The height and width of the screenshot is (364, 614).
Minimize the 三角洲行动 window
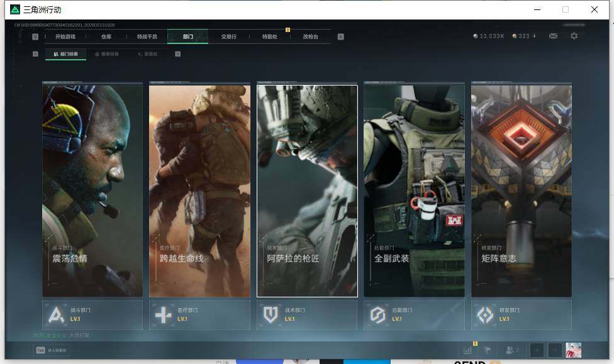tap(537, 9)
